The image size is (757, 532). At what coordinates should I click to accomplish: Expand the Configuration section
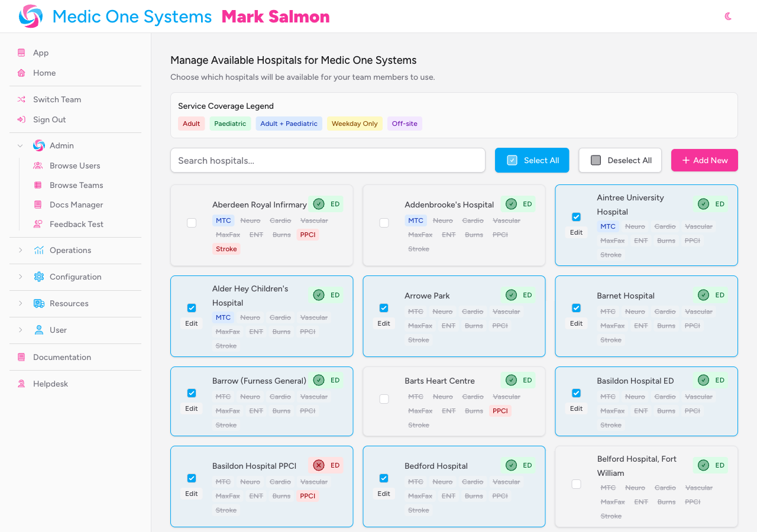[21, 277]
